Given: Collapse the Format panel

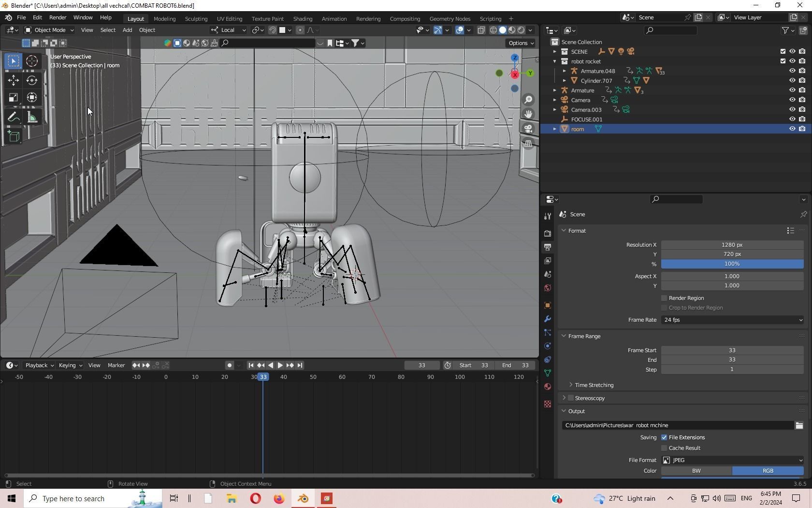Looking at the screenshot, I should (x=564, y=231).
